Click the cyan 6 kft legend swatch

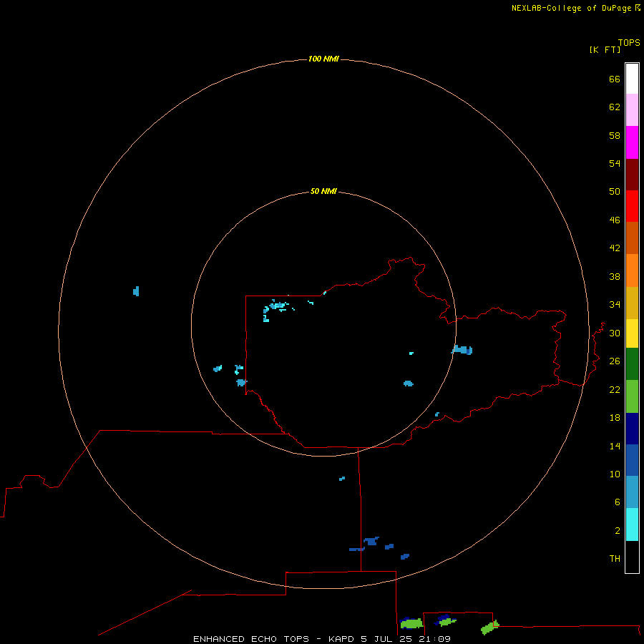(632, 525)
